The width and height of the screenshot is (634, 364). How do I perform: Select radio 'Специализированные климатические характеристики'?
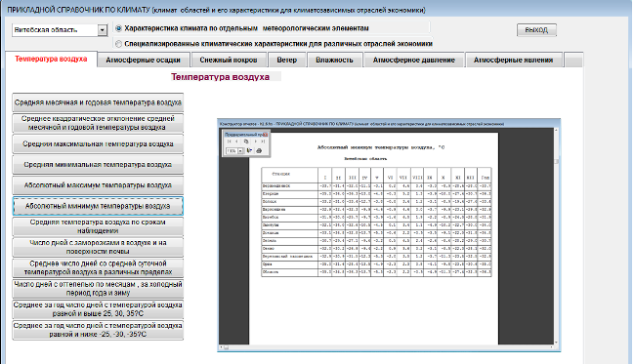pos(118,44)
